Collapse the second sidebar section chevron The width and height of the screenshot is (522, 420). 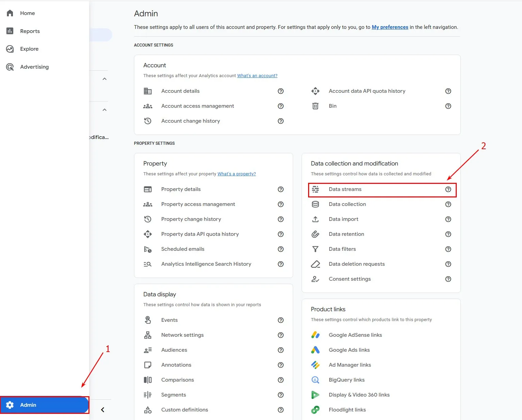pos(104,110)
